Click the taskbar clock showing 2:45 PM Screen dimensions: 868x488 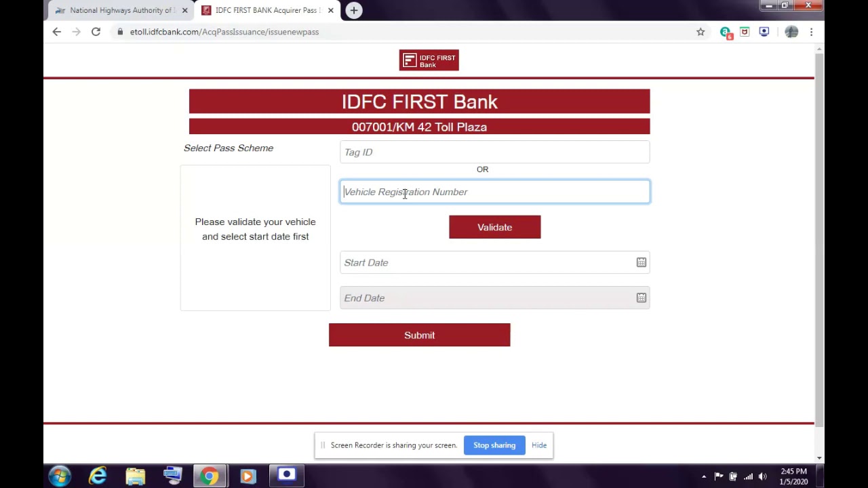click(x=793, y=476)
